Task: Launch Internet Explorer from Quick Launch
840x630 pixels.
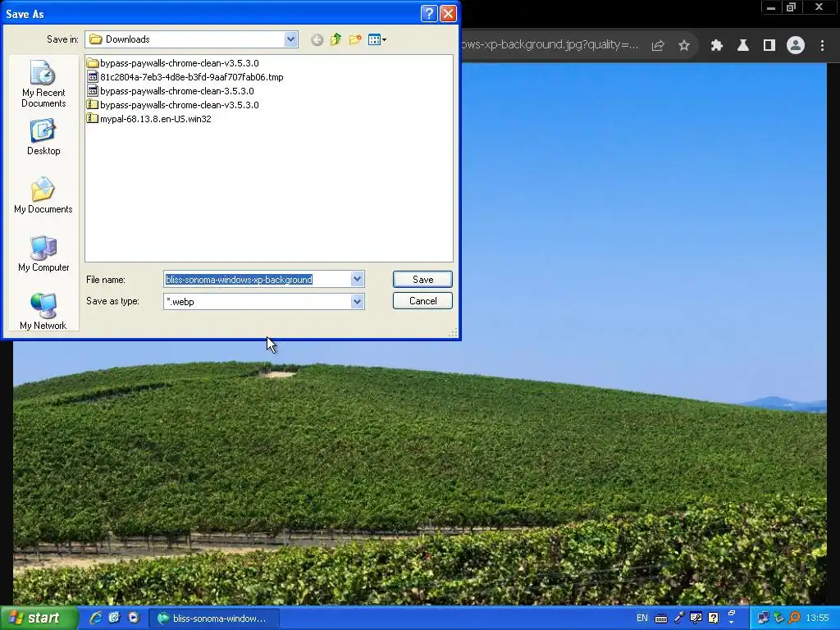Action: 96,618
